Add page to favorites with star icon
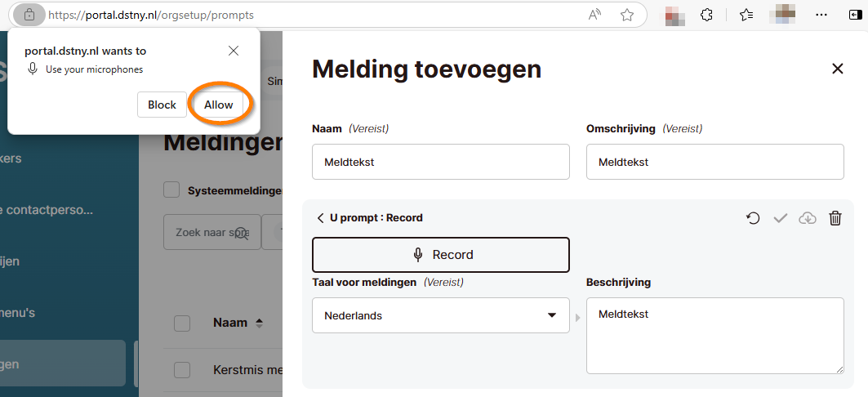The width and height of the screenshot is (868, 397). [627, 15]
